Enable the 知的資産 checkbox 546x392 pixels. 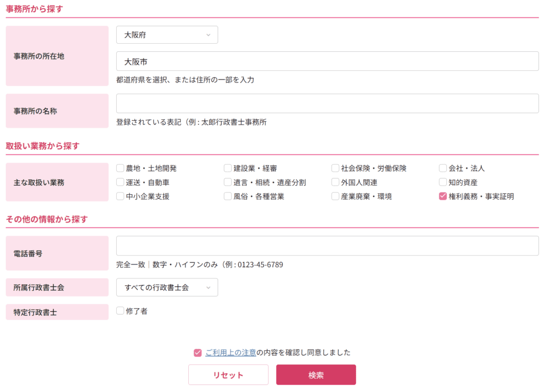pyautogui.click(x=443, y=182)
